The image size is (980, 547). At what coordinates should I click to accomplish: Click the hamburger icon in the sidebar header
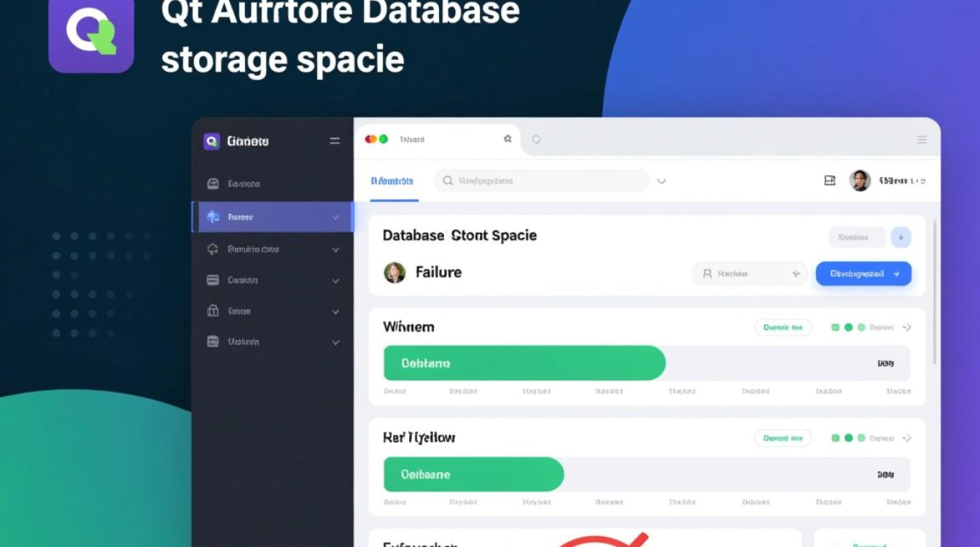[335, 141]
